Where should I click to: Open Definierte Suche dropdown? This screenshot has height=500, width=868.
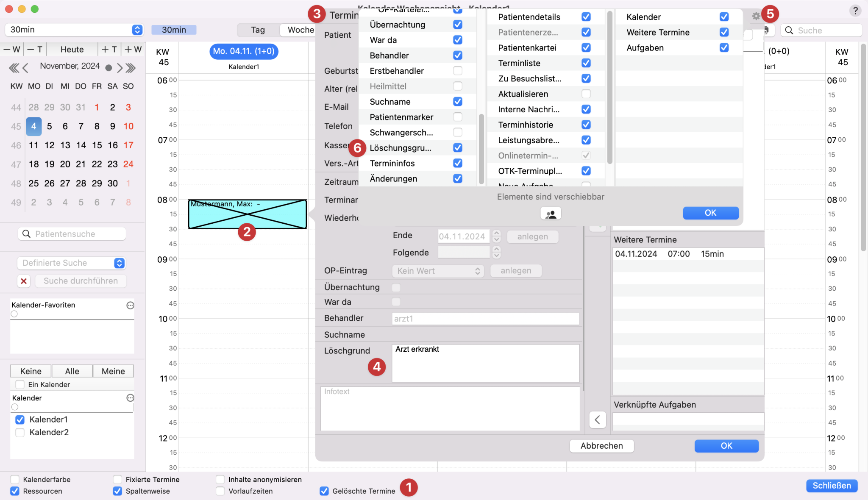point(71,263)
